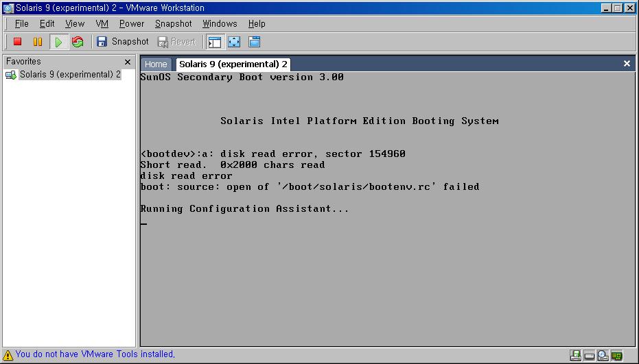
Task: Click the Revert toolbar button
Action: [176, 42]
